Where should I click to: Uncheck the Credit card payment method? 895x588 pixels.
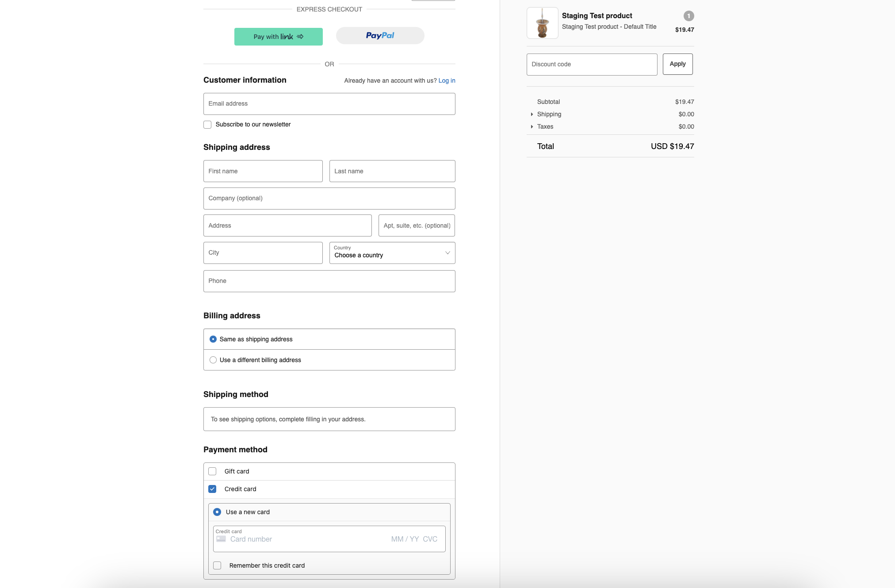point(212,489)
